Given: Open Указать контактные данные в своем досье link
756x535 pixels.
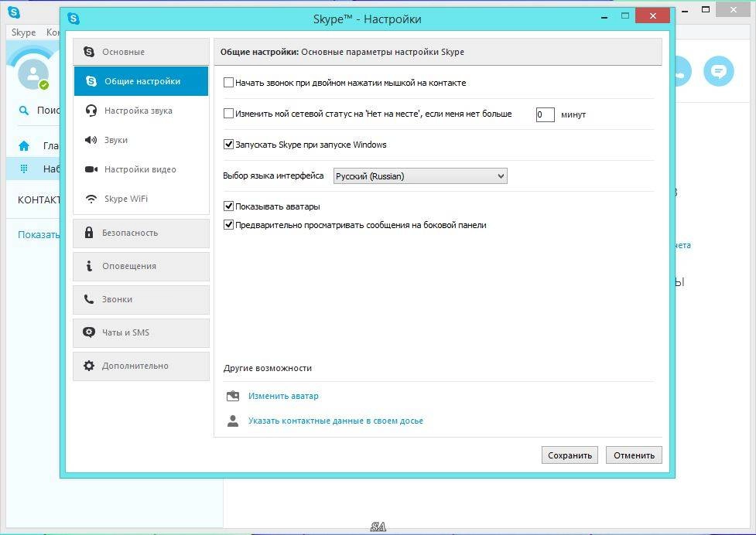Looking at the screenshot, I should pos(336,421).
